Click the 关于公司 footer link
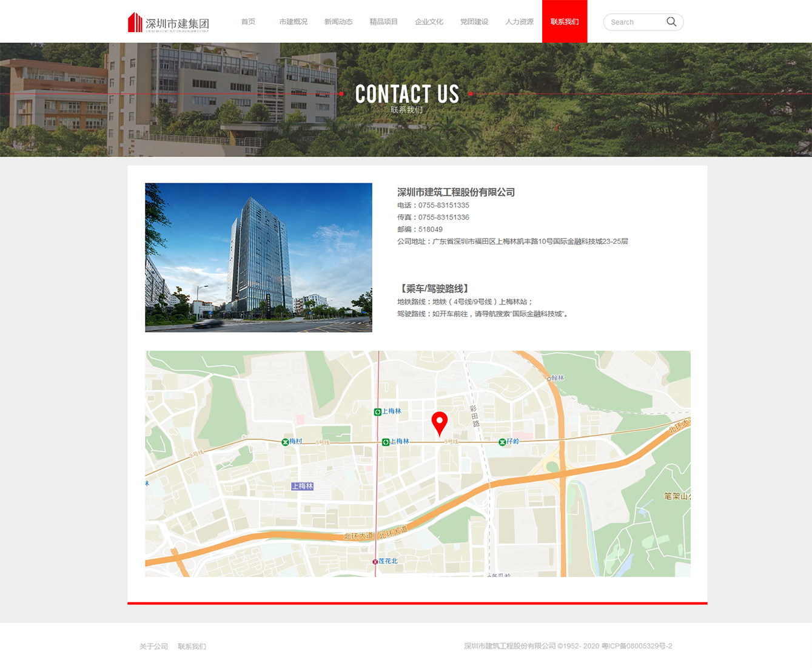Screen dimensions: 812x668 click(x=153, y=646)
